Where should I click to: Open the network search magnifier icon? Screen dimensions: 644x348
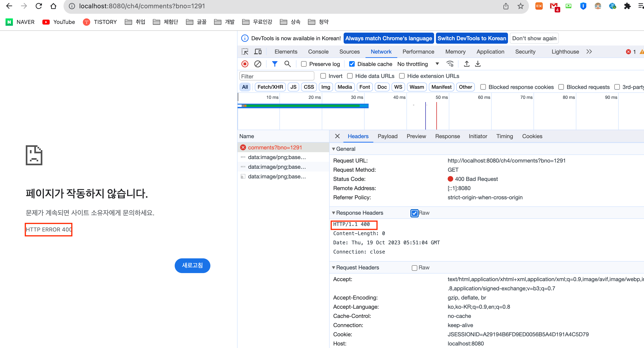point(287,64)
